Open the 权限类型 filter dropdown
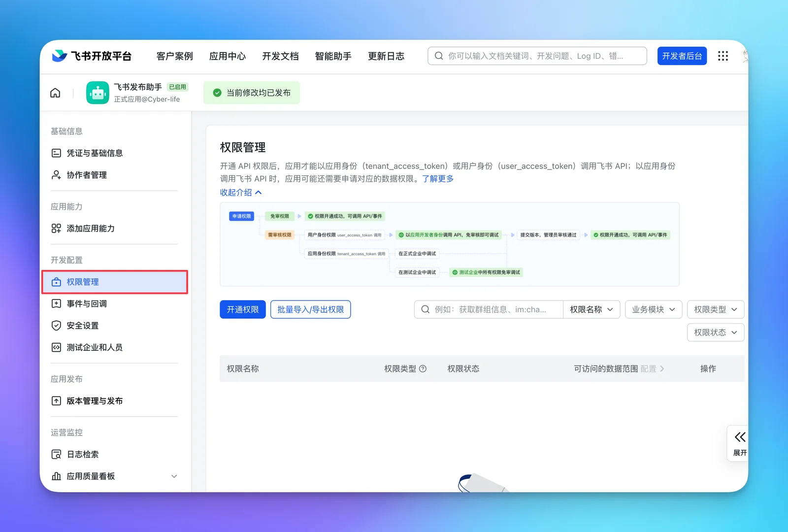 click(716, 309)
